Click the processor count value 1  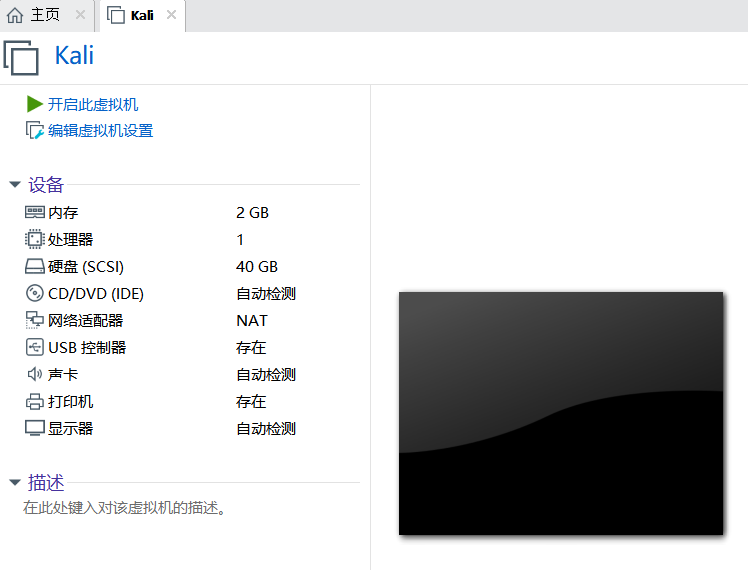click(240, 239)
